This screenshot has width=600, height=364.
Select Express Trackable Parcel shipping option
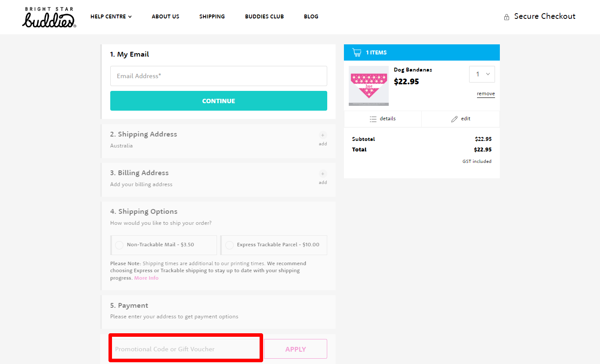pos(230,245)
